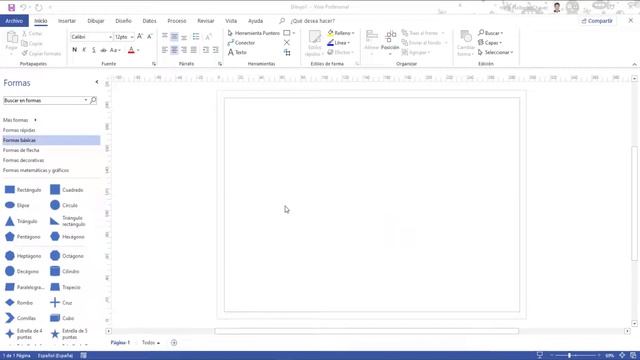Screen dimensions: 640x360
Task: Toggle bold N formatting
Action: tap(74, 50)
